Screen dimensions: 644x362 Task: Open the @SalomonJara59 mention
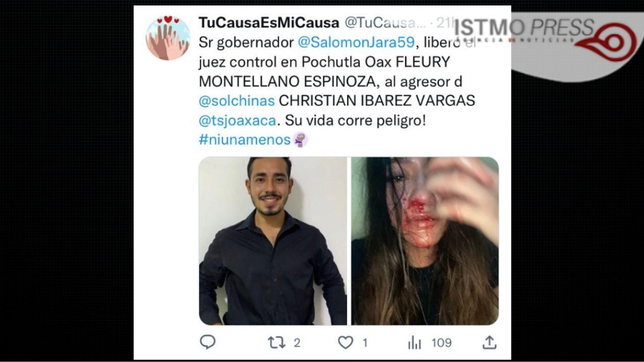click(356, 42)
